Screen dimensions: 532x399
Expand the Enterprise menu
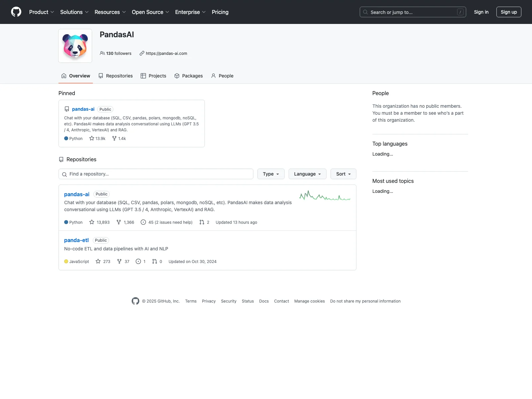pos(191,12)
